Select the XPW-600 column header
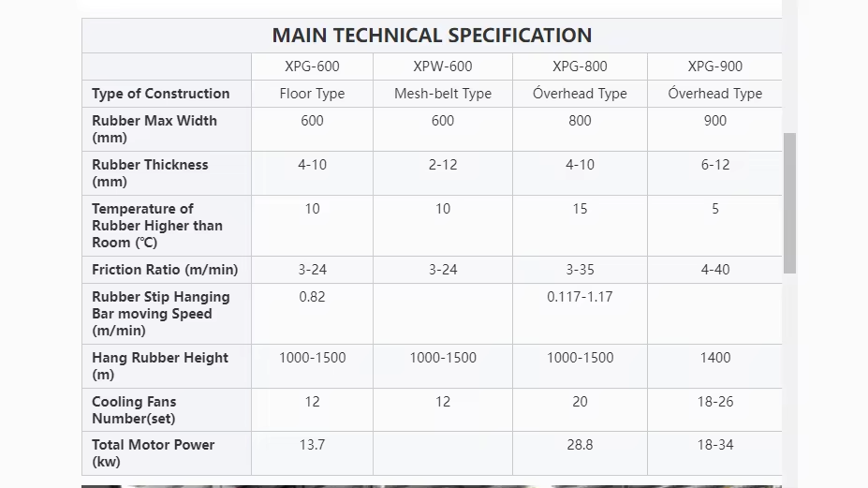This screenshot has width=868, height=488. (x=443, y=67)
